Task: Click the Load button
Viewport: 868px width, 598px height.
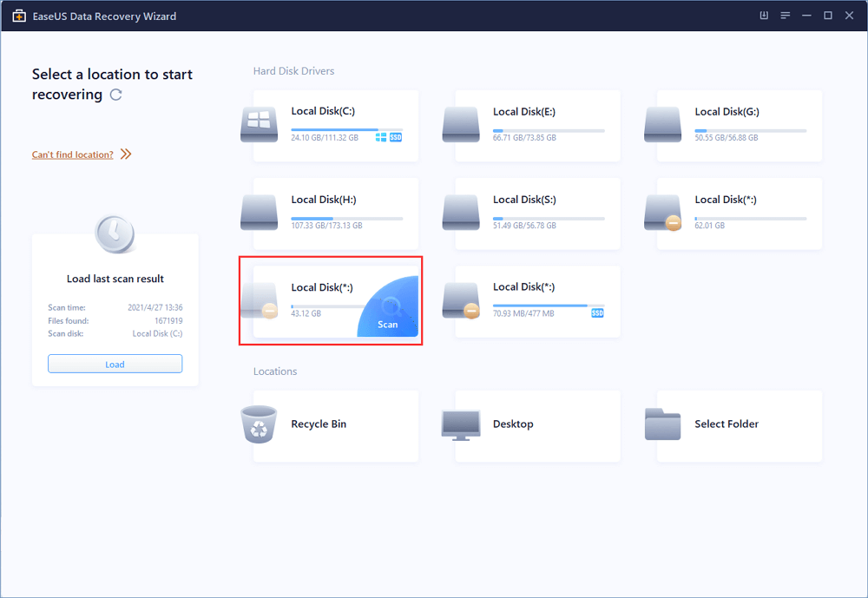Action: pyautogui.click(x=115, y=364)
